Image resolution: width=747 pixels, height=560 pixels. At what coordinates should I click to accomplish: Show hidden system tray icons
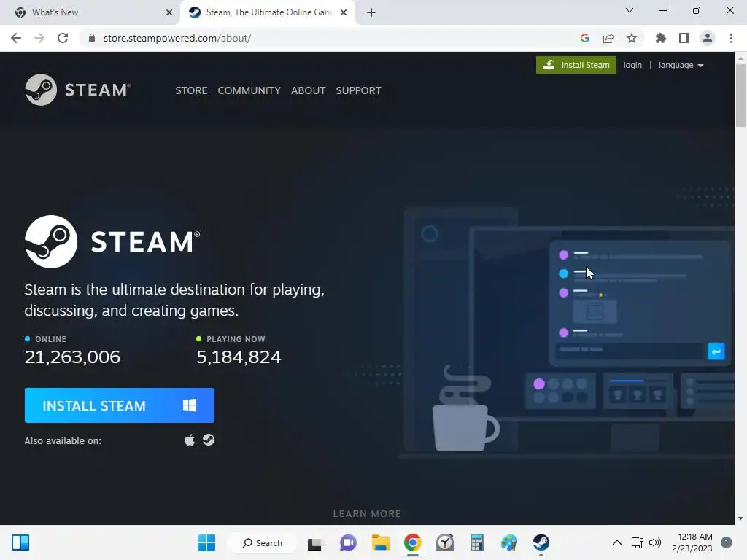(617, 542)
